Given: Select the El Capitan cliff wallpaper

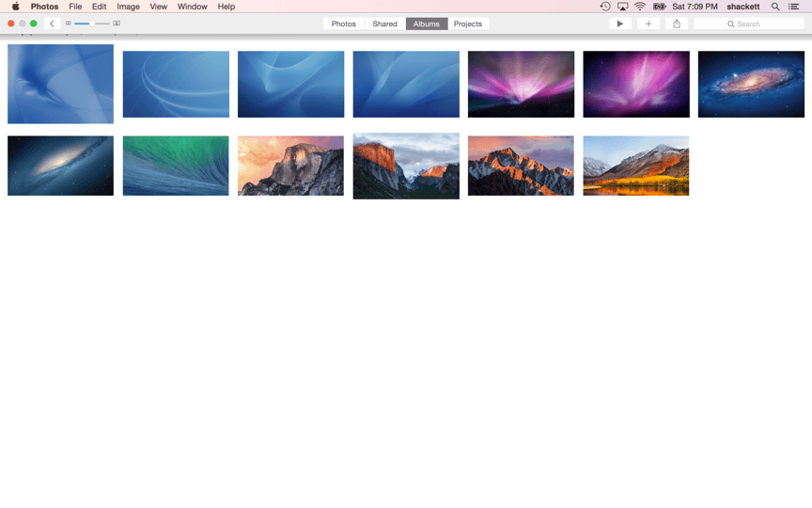Looking at the screenshot, I should coord(406,166).
